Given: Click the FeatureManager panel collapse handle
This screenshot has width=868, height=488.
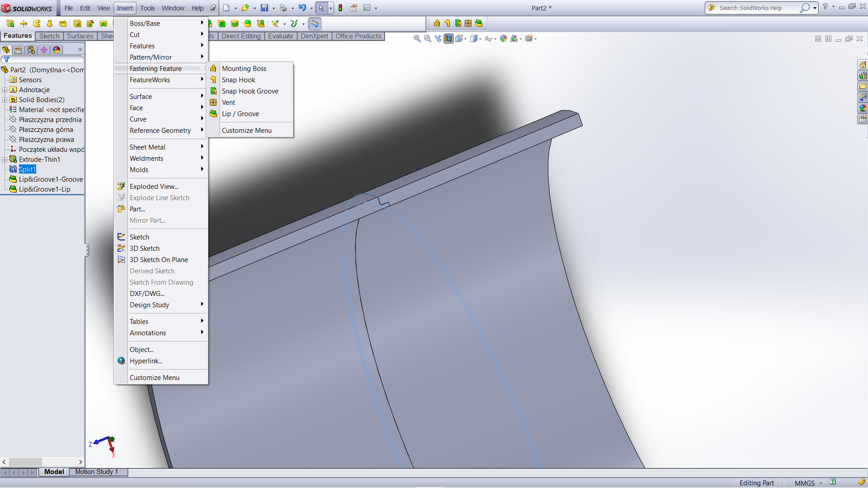Looking at the screenshot, I should (x=86, y=250).
